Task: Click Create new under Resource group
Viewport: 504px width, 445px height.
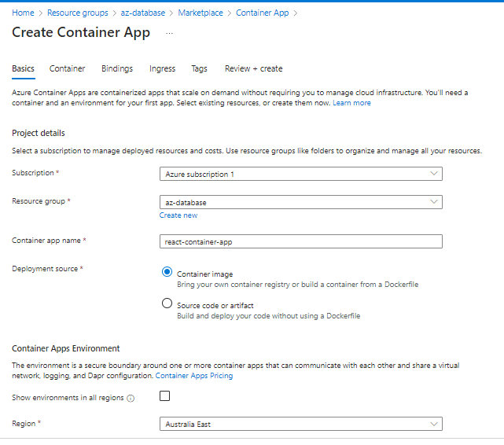Action: click(x=178, y=215)
